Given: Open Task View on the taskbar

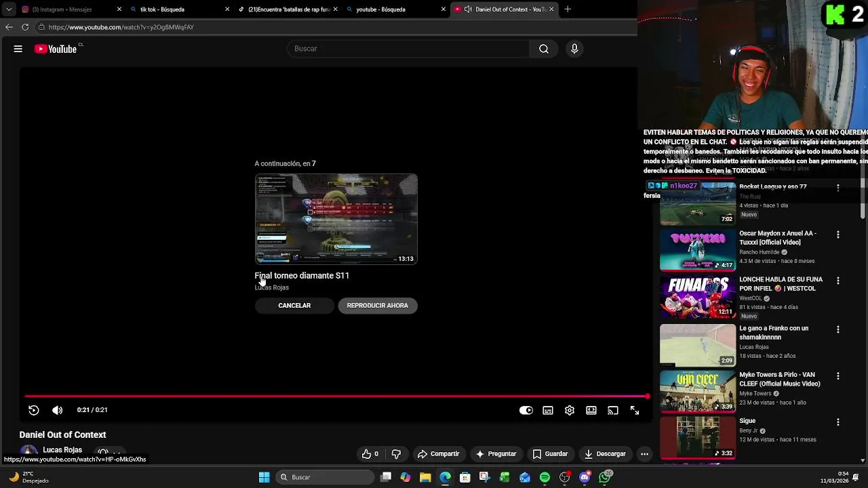Looking at the screenshot, I should point(386,478).
